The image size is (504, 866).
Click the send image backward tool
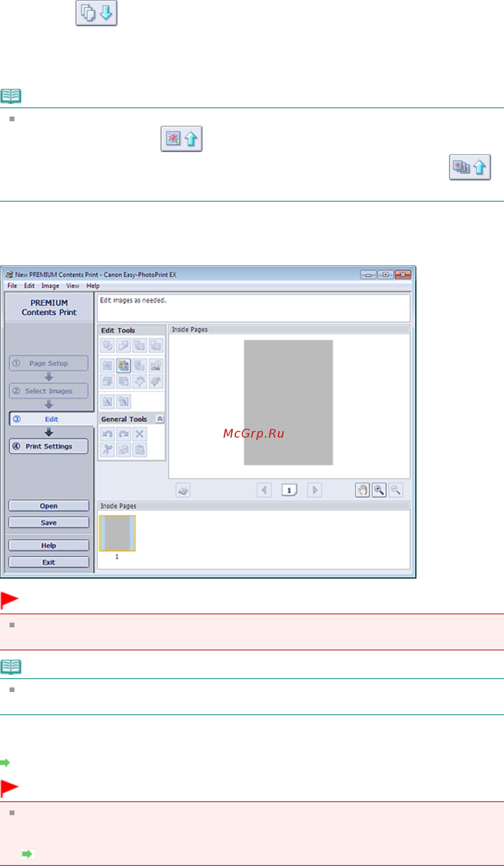tap(156, 345)
